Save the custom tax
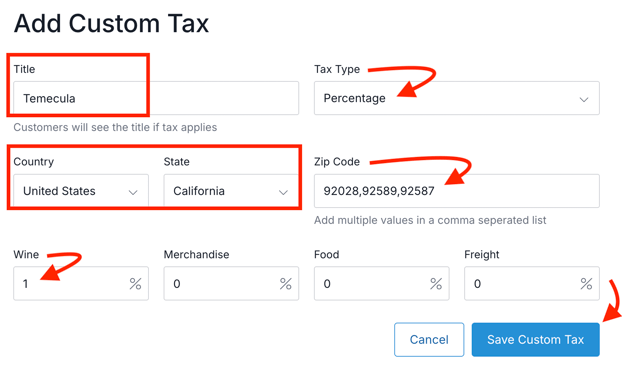622x370 pixels. [x=536, y=339]
